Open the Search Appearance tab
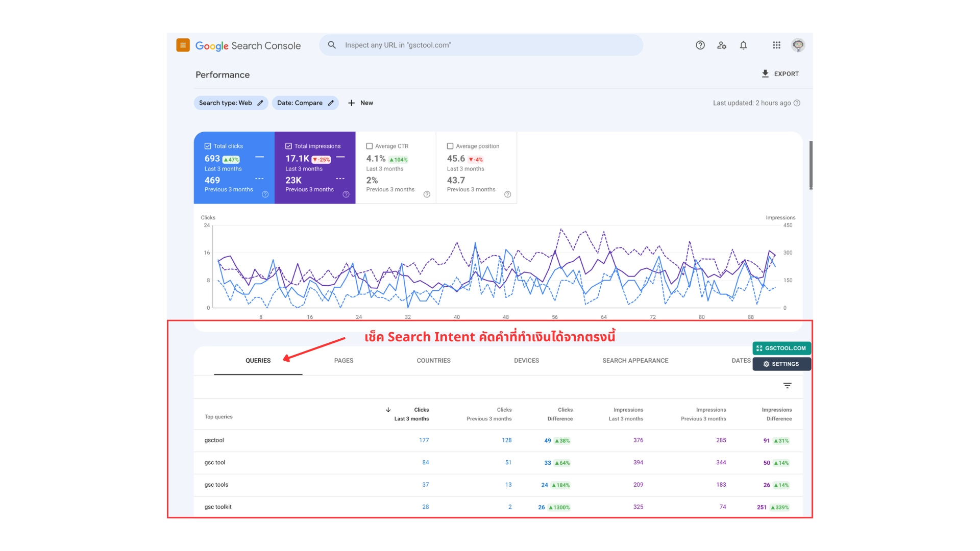Viewport: 980px width, 551px height. pyautogui.click(x=635, y=361)
